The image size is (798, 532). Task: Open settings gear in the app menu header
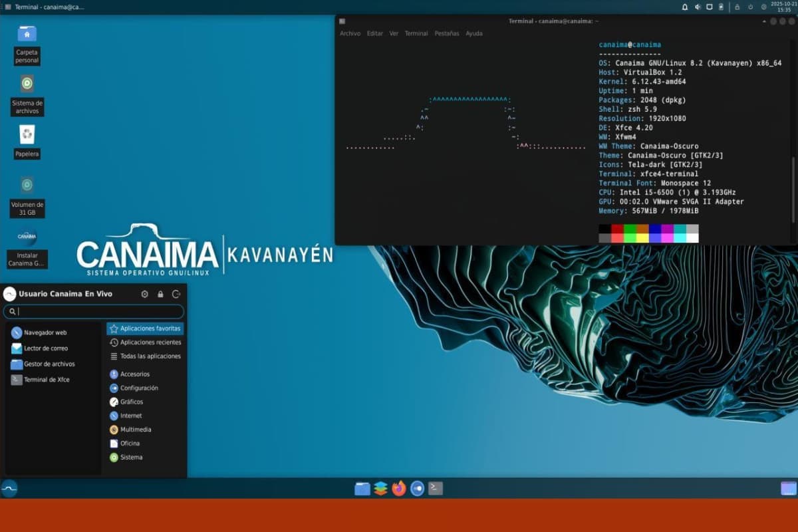point(144,294)
